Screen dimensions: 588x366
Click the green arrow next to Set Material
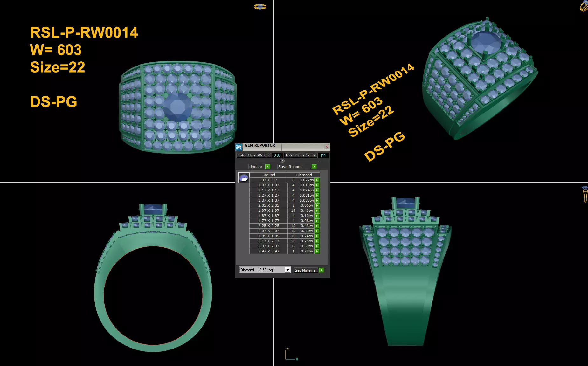[x=322, y=270]
